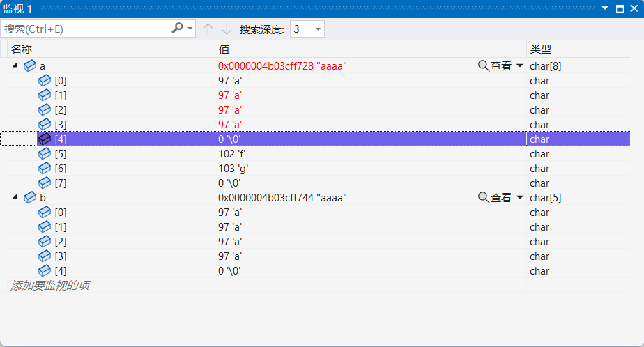This screenshot has height=347, width=644.
Task: Click the cube icon of variable b
Action: (30, 197)
